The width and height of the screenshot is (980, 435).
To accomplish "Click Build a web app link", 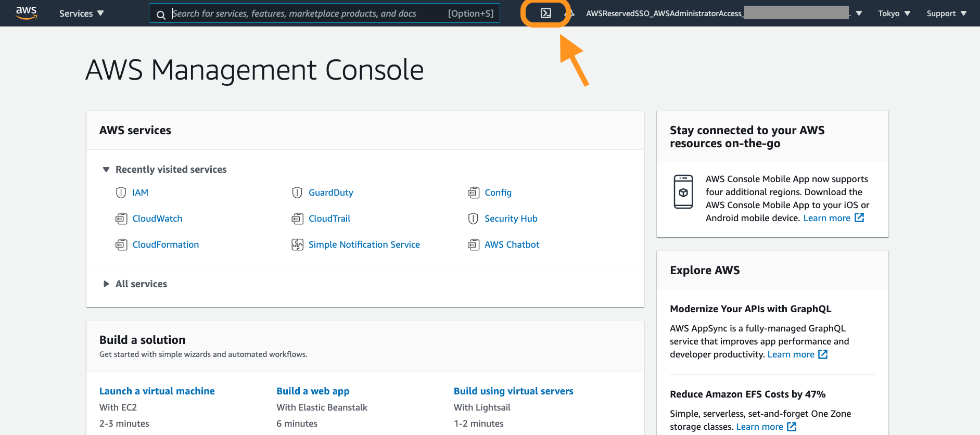I will coord(313,391).
